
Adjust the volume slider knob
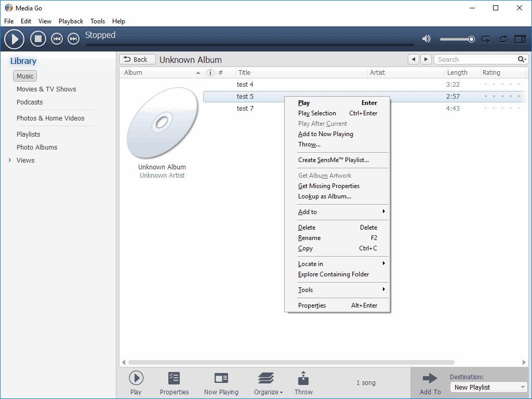click(x=471, y=39)
